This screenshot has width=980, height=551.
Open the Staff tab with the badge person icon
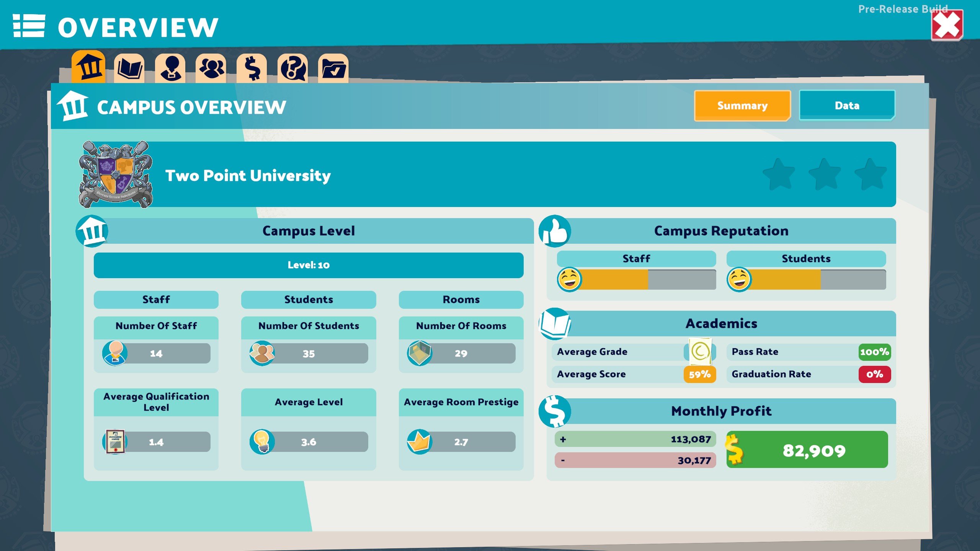pos(170,68)
